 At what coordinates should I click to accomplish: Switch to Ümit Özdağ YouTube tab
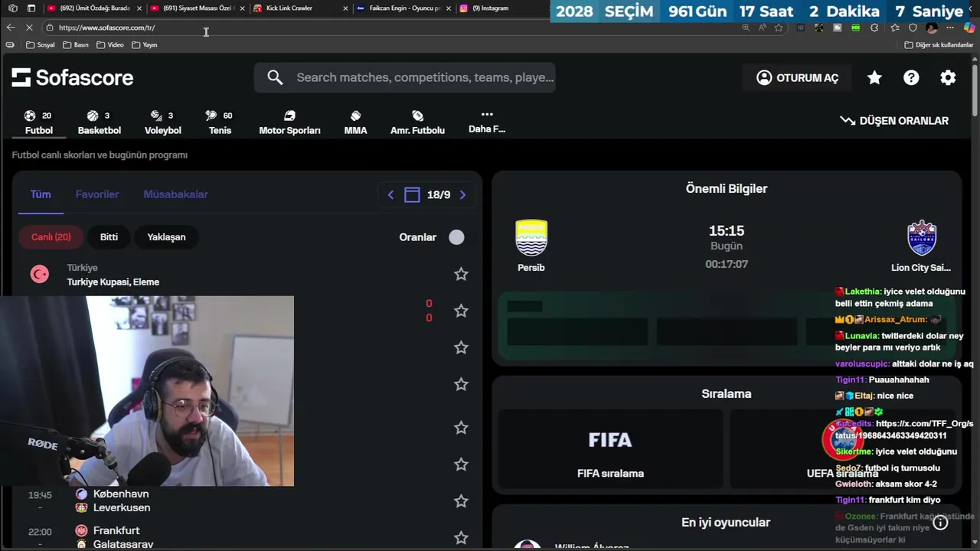point(94,8)
